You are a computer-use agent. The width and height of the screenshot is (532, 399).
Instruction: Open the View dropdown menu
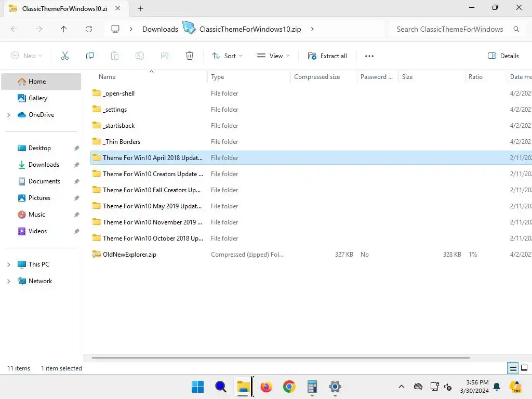pos(273,56)
